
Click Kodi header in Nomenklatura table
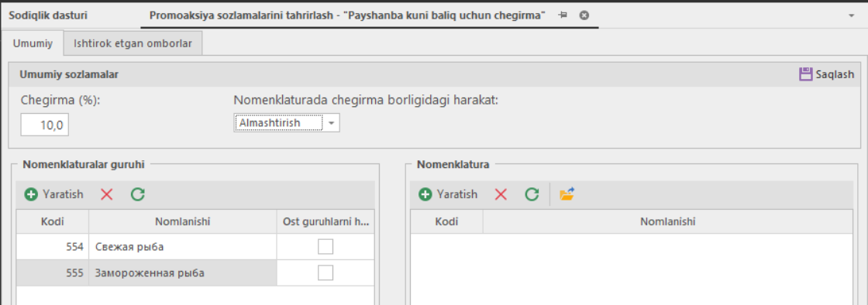coord(446,221)
